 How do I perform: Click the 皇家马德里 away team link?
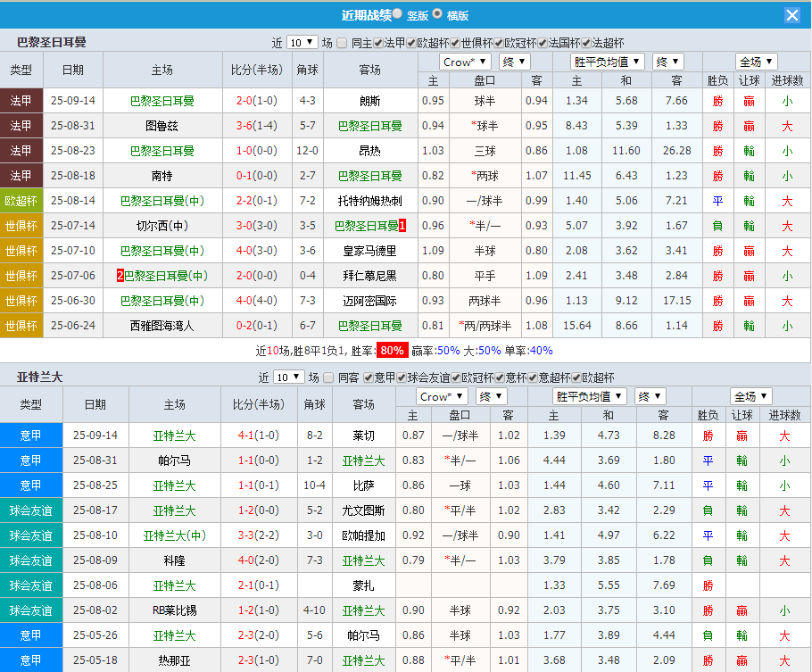pyautogui.click(x=369, y=251)
